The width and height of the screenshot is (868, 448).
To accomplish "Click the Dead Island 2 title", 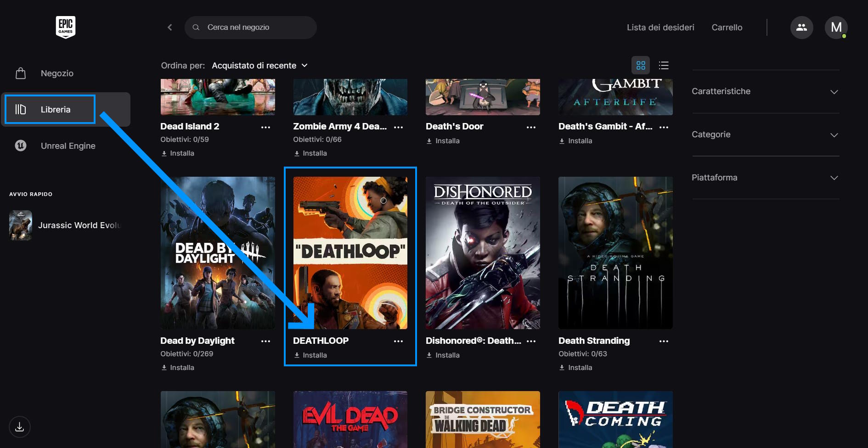I will 190,126.
